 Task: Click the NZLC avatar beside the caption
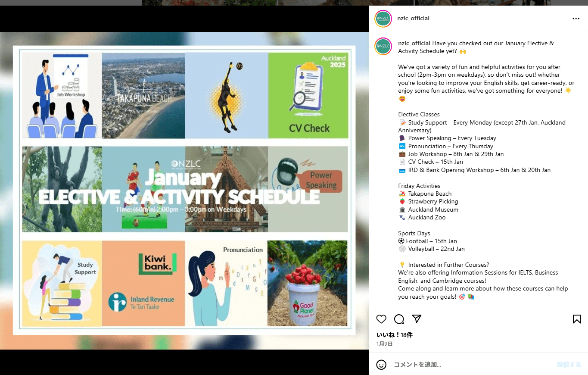tap(383, 47)
